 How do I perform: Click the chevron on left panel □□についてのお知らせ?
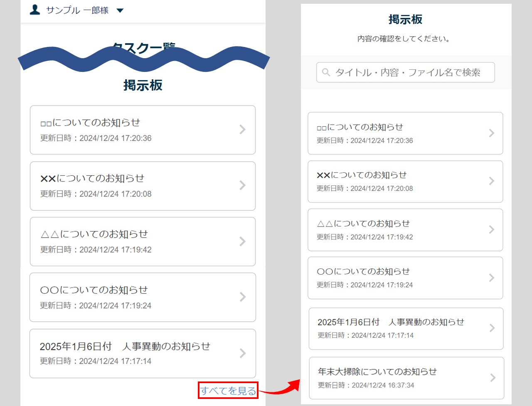[243, 130]
